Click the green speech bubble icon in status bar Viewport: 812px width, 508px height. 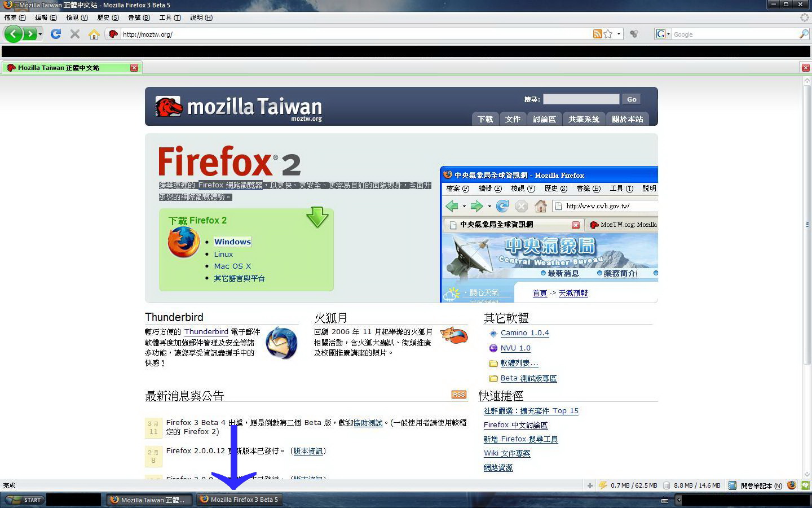coord(805,485)
